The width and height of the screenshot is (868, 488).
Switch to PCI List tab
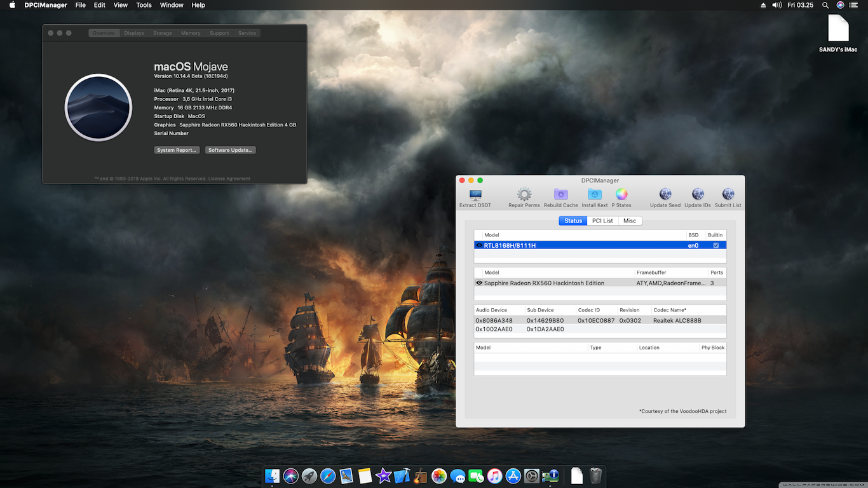(x=602, y=220)
